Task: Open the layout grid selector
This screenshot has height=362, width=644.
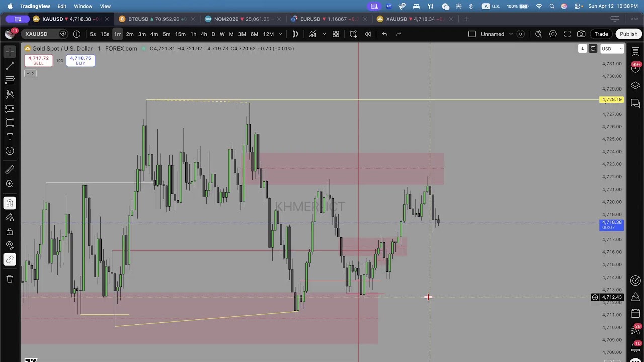Action: [x=336, y=34]
